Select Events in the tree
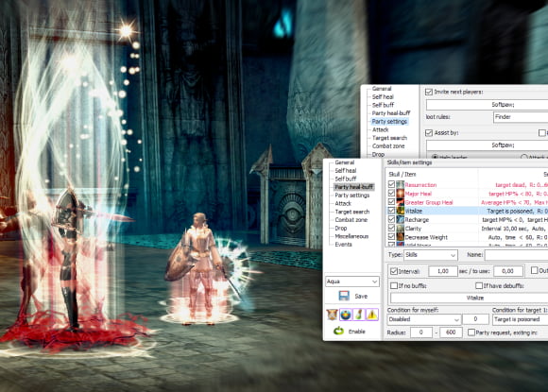This screenshot has height=392, width=548. click(x=344, y=245)
